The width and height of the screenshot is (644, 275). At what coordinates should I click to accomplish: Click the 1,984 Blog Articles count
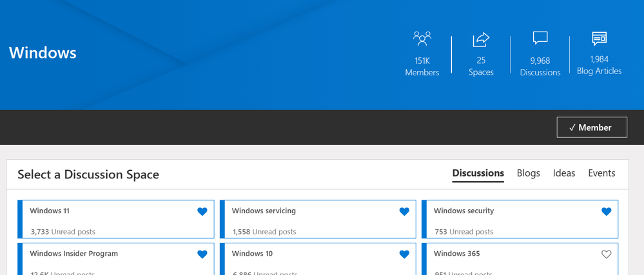pos(600,65)
